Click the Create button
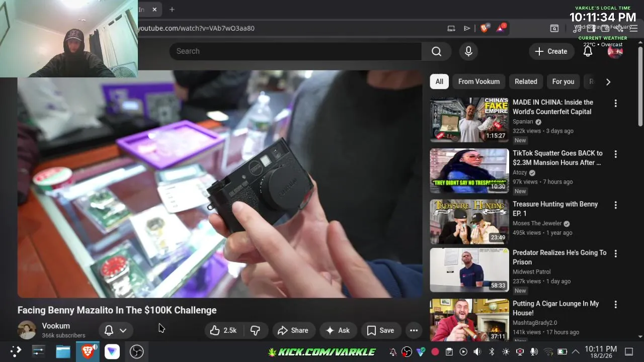Viewport: 644px width, 362px height. click(x=551, y=51)
